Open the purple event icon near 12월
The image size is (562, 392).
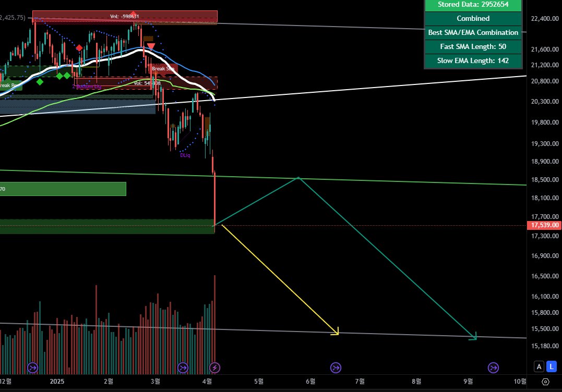(x=33, y=367)
